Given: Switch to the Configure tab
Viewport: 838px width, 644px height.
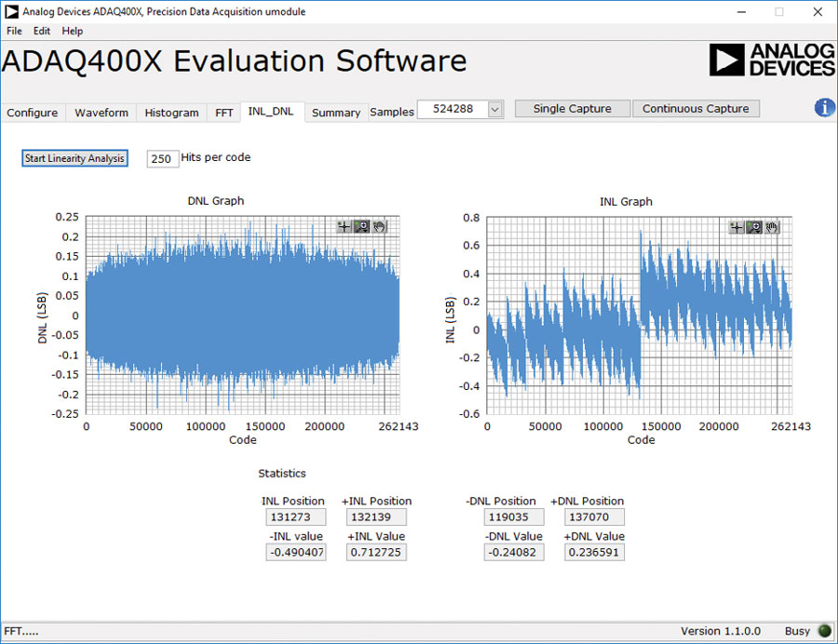Looking at the screenshot, I should coord(33,113).
